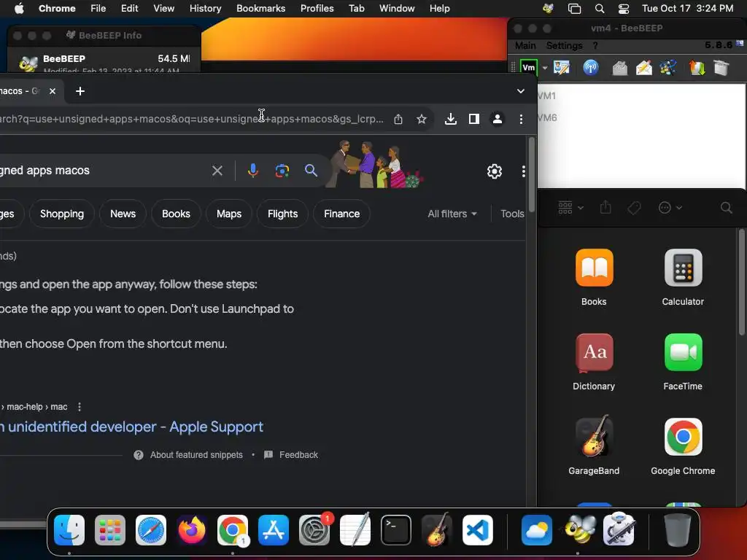Filter results by Books

pyautogui.click(x=176, y=214)
